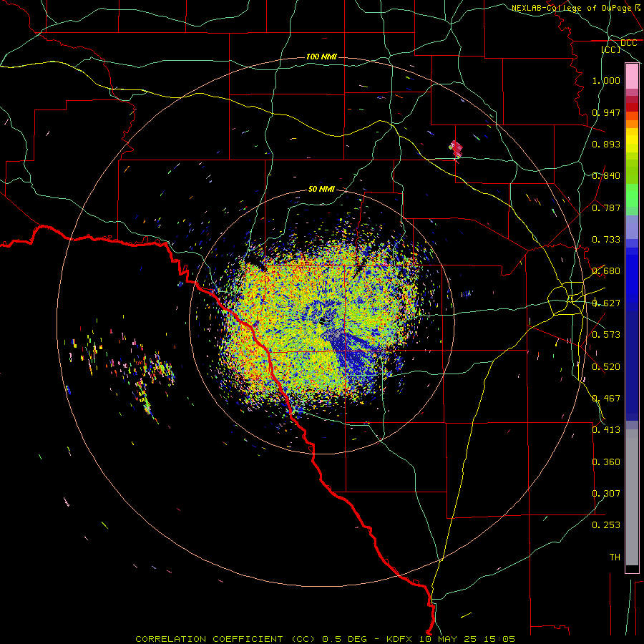
Task: Select the 0.360 scale value
Action: point(606,462)
